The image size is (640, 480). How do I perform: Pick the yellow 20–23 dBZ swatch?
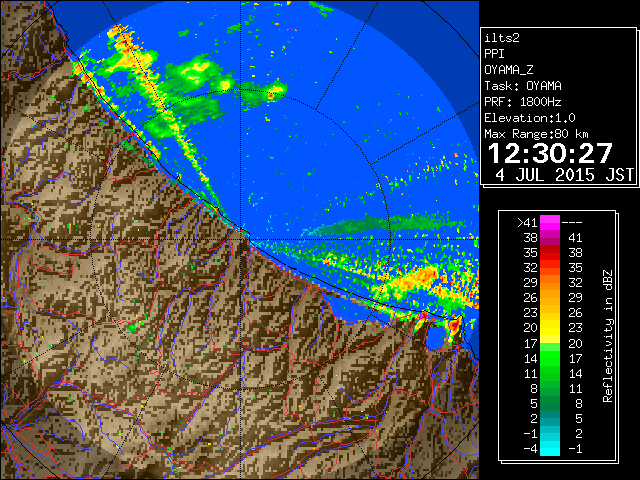click(x=550, y=328)
